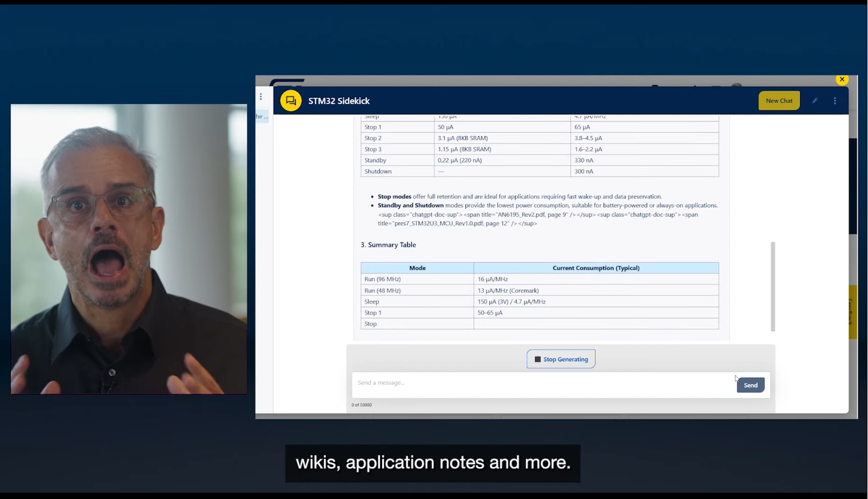
Task: Select the 'Standby' row label
Action: pos(375,161)
